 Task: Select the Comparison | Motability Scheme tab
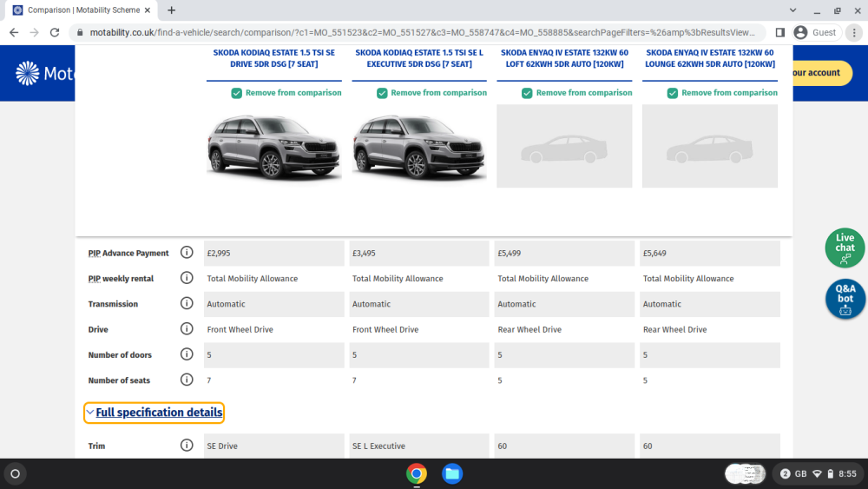pos(82,10)
